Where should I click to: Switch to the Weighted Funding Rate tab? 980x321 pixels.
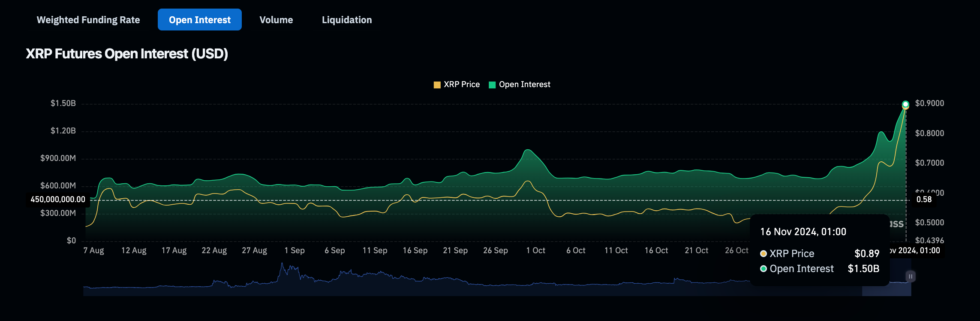[x=88, y=20]
